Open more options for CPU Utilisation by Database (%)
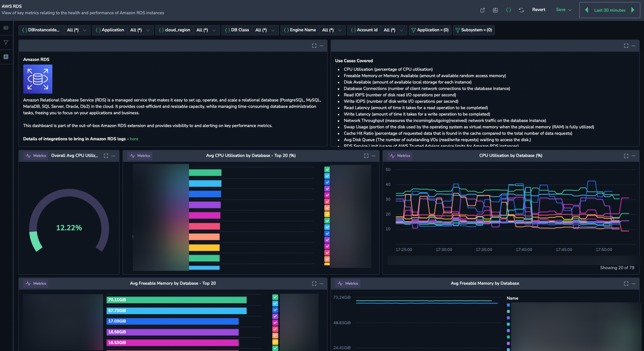The width and height of the screenshot is (644, 351). pos(633,156)
